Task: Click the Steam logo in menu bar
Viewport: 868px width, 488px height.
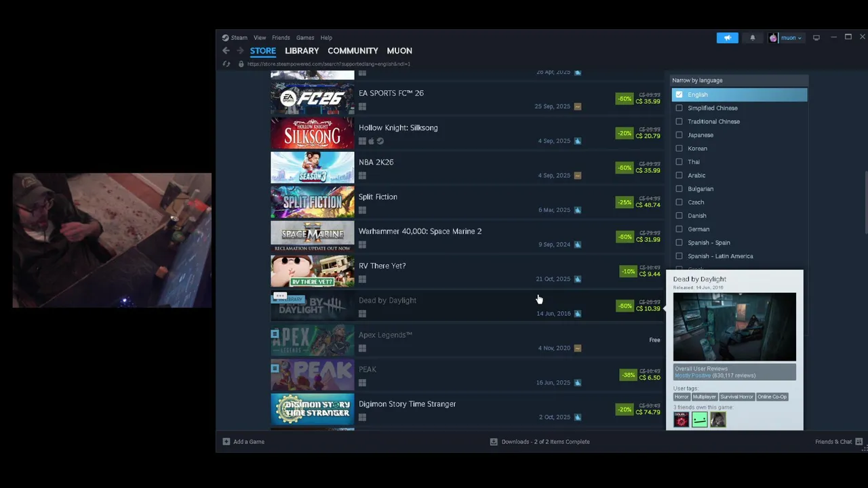Action: (225, 38)
